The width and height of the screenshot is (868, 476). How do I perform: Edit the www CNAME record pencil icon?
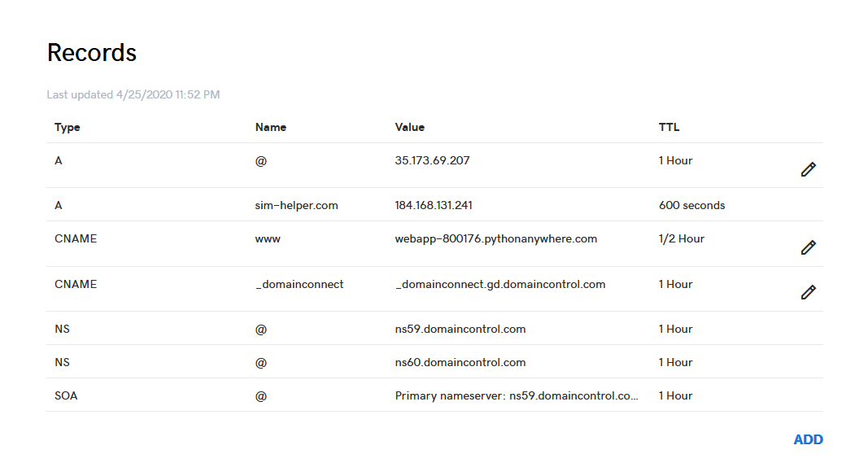[x=808, y=247]
